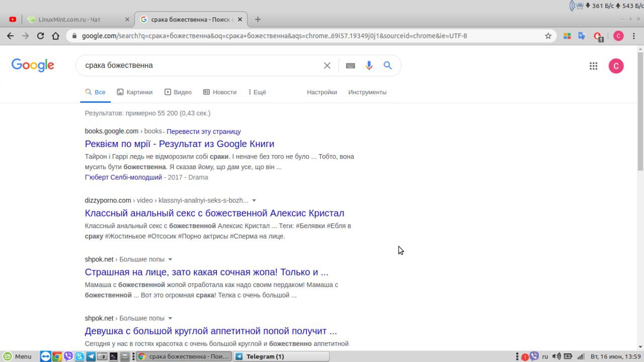
Task: Launch Skype from the panel
Action: [79, 356]
